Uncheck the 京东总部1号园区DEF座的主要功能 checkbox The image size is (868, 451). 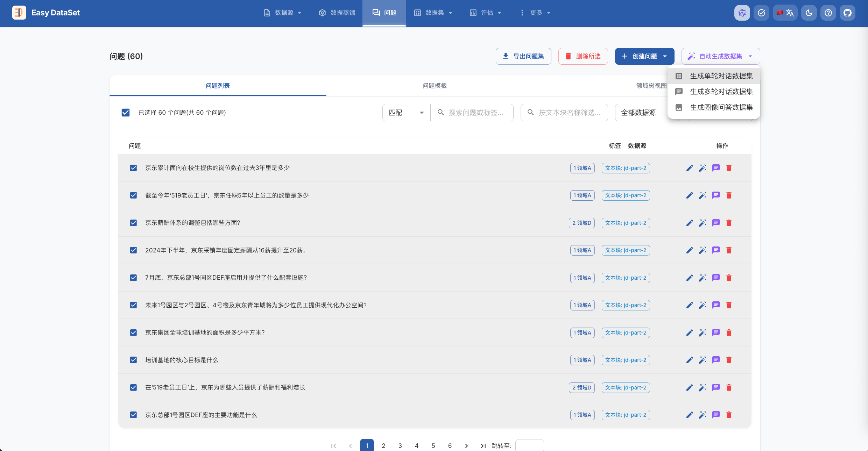tap(133, 415)
